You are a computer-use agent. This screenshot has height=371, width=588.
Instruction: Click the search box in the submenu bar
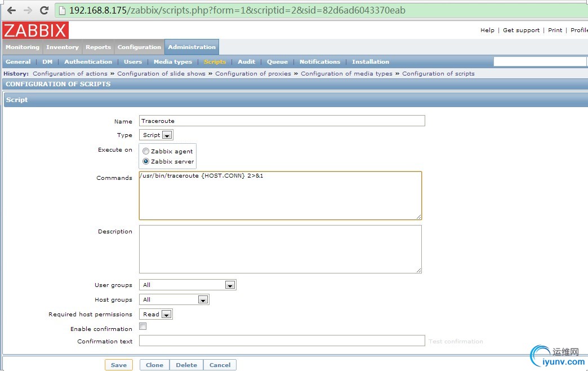click(540, 61)
